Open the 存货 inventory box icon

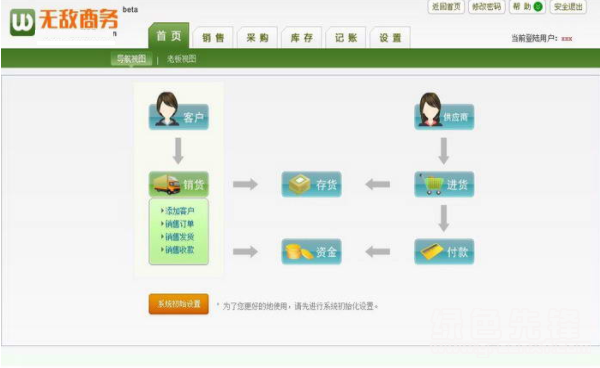click(311, 184)
